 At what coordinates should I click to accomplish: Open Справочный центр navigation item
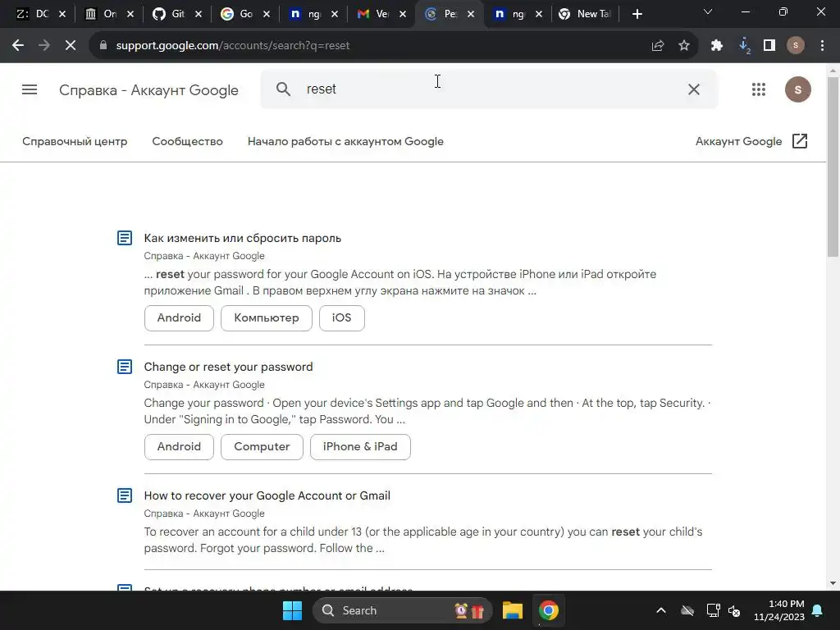click(75, 141)
